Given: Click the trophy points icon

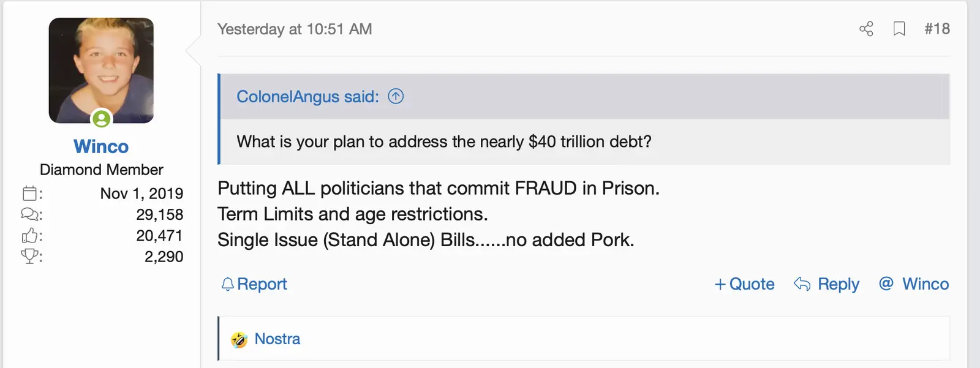Looking at the screenshot, I should [29, 257].
